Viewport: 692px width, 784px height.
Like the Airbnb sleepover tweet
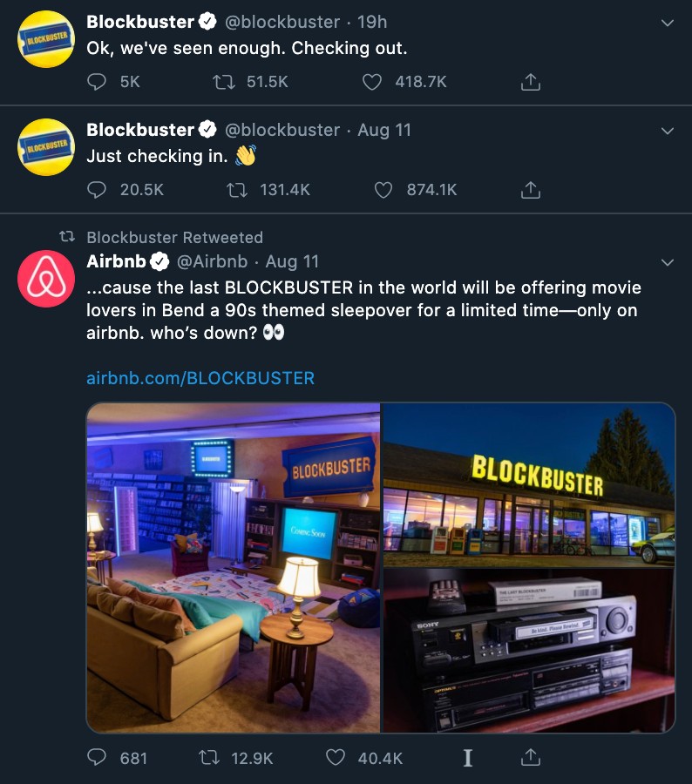coord(336,758)
